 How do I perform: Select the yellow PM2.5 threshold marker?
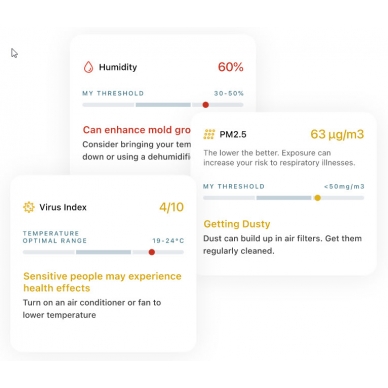318,198
